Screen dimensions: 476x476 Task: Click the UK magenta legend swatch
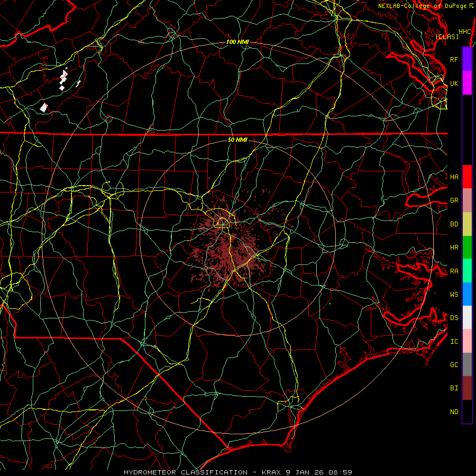[x=467, y=83]
